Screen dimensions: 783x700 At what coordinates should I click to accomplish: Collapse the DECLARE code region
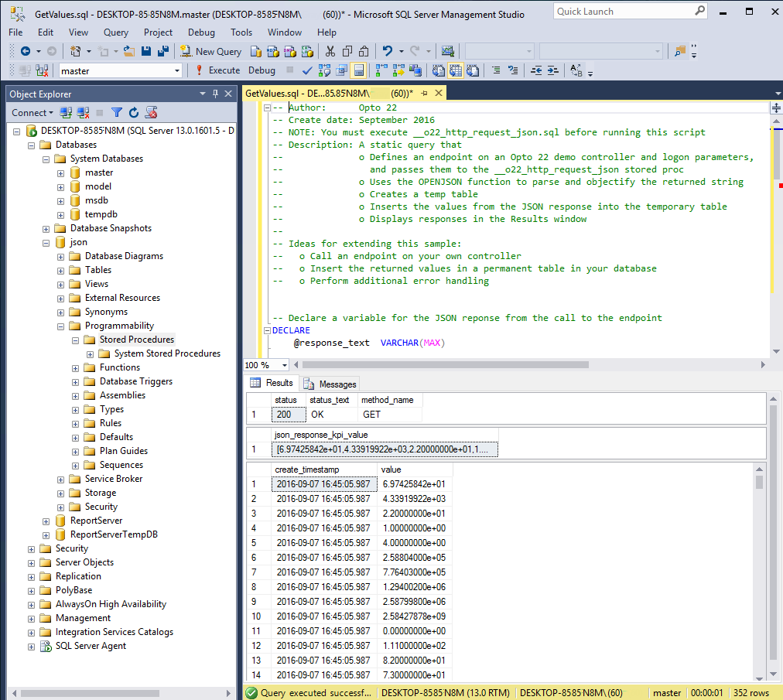click(x=267, y=330)
